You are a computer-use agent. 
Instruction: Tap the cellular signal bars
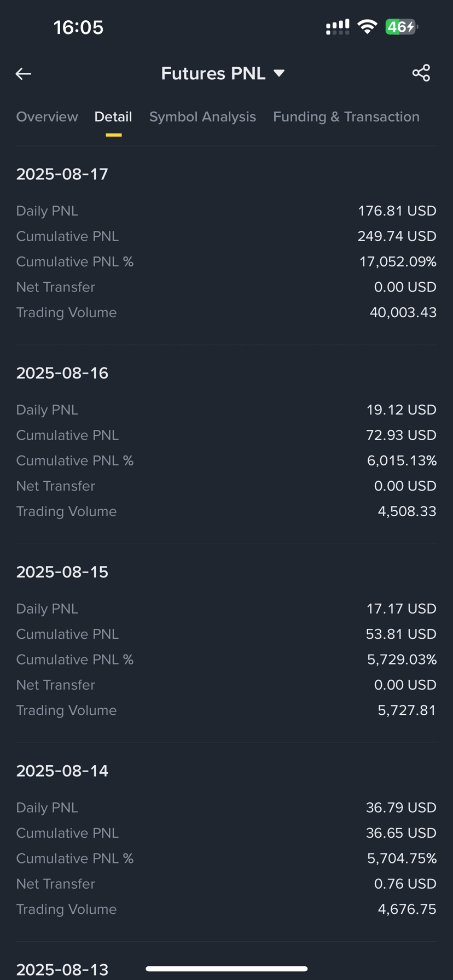point(338,27)
